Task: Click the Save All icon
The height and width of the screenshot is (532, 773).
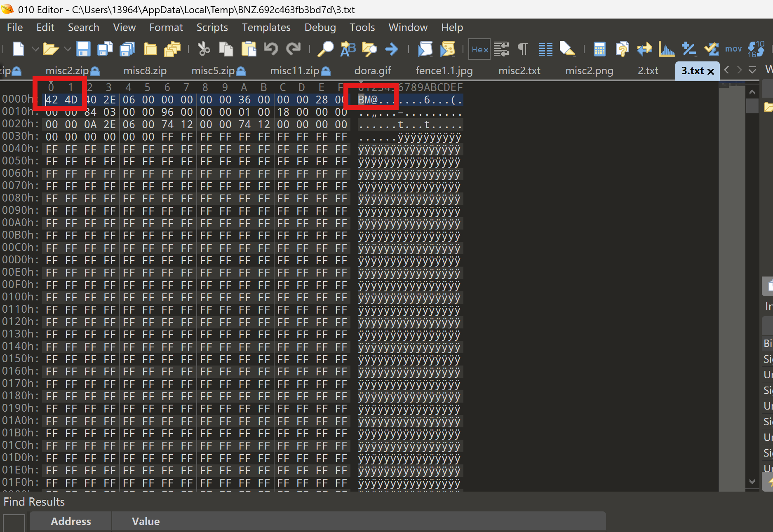Action: 127,49
